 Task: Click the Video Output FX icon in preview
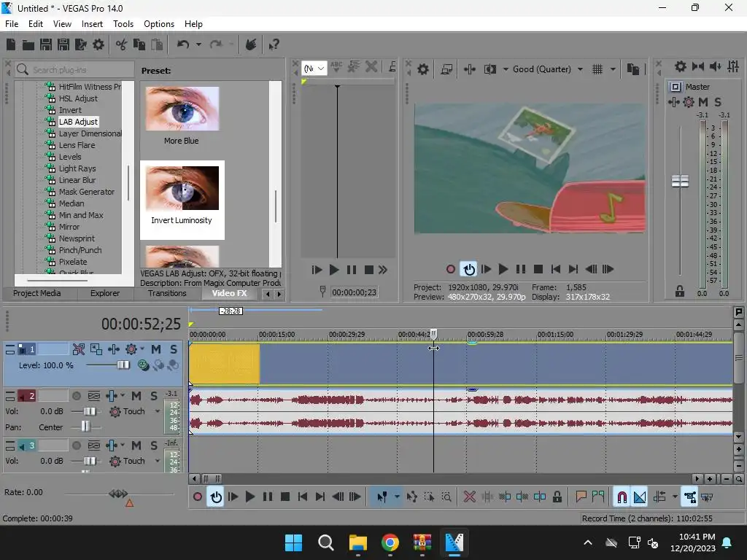[470, 69]
